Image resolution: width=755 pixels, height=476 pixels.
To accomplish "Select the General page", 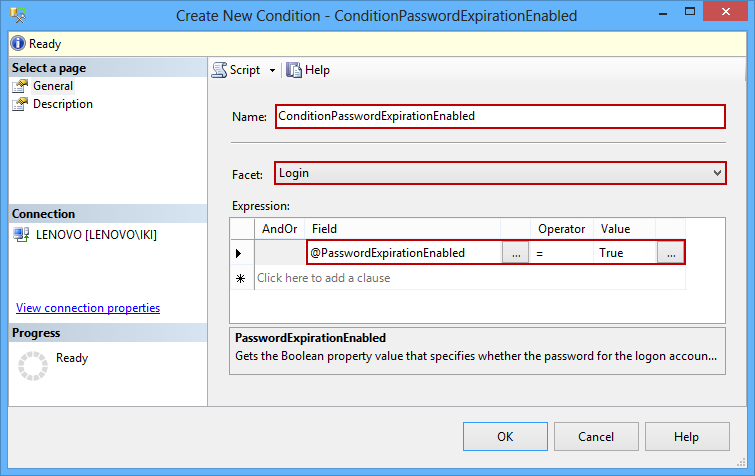I will (53, 86).
